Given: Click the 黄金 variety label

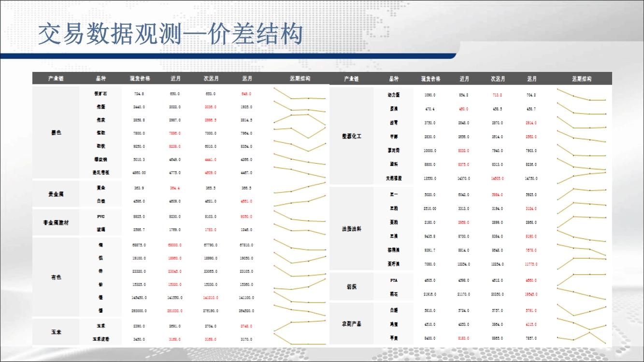Looking at the screenshot, I should pos(100,188).
